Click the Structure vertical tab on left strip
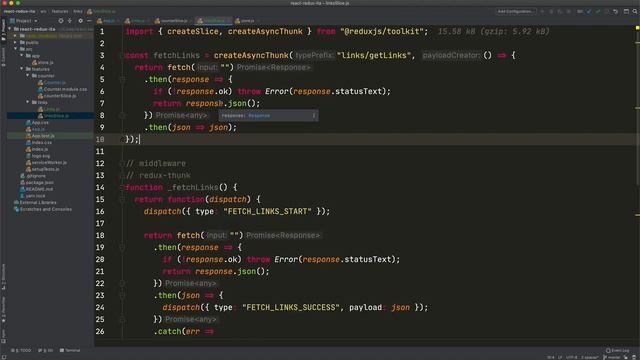This screenshot has height=360, width=640. coord(4,278)
